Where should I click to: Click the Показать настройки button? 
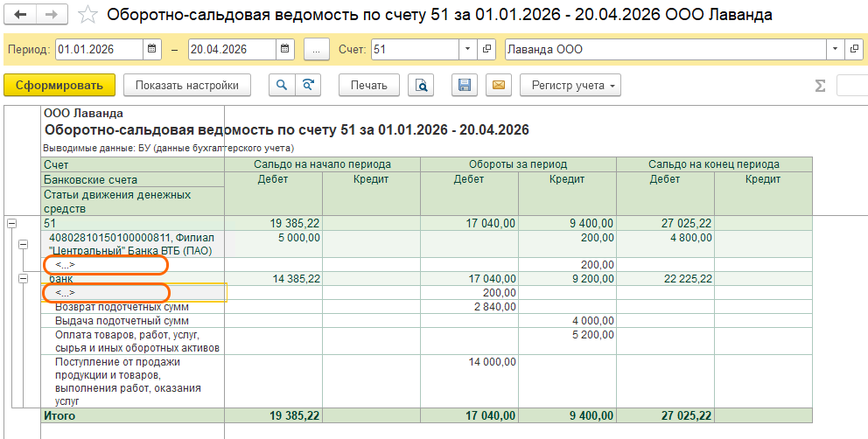click(x=187, y=85)
